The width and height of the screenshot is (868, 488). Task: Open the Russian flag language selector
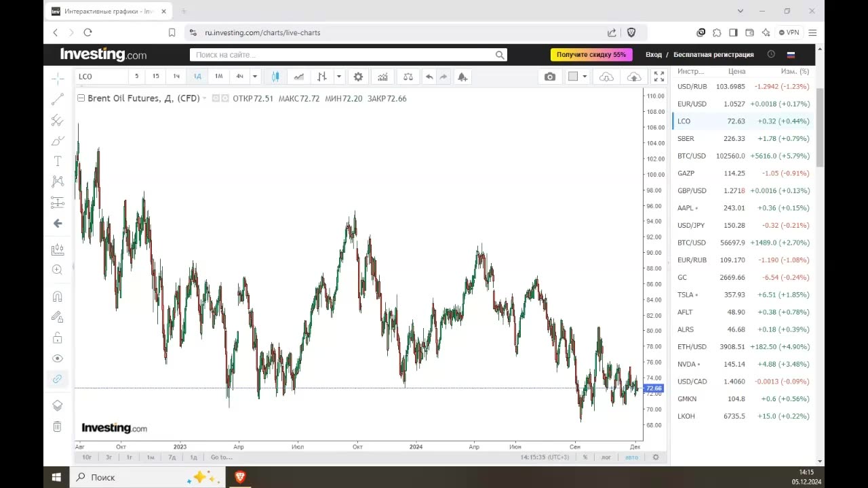[x=791, y=54]
